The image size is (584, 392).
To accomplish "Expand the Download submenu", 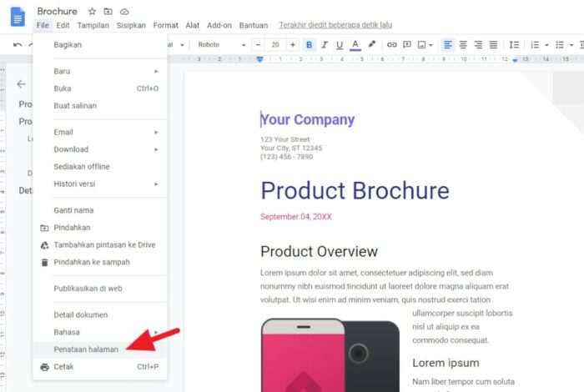I will [100, 149].
